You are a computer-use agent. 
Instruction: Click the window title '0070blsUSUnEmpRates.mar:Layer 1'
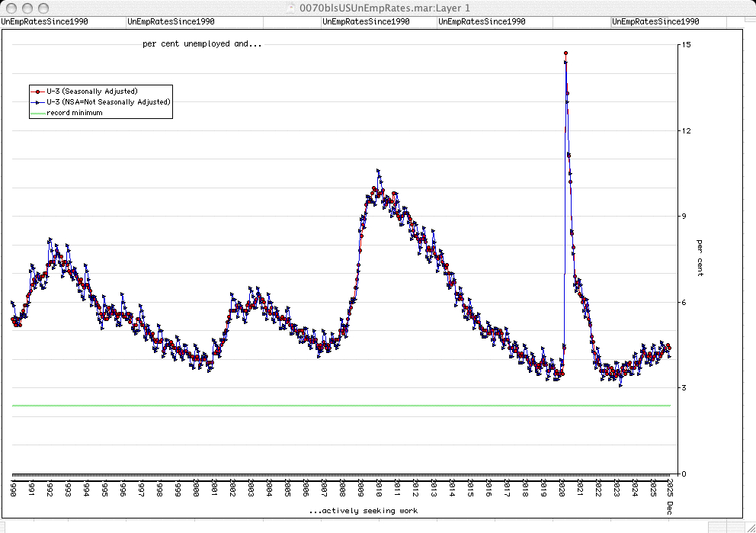coord(385,8)
